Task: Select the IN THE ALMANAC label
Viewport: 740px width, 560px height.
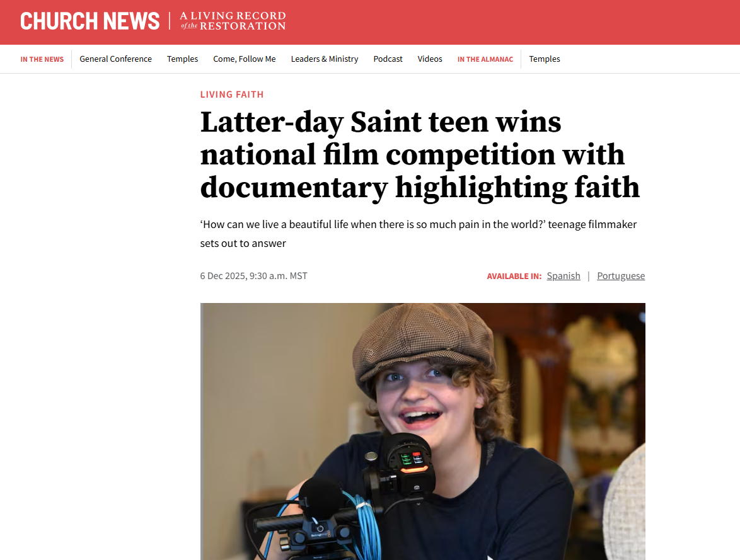Action: [x=485, y=59]
